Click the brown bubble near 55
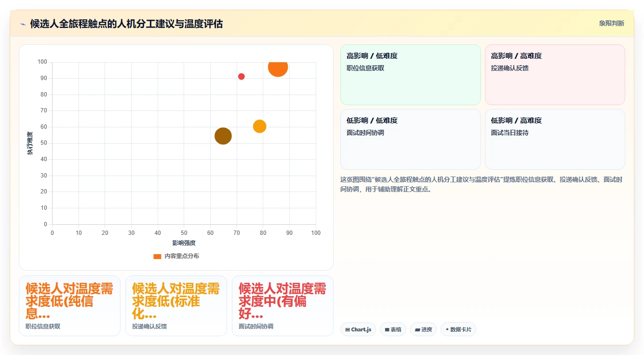The image size is (644, 355). 223,136
